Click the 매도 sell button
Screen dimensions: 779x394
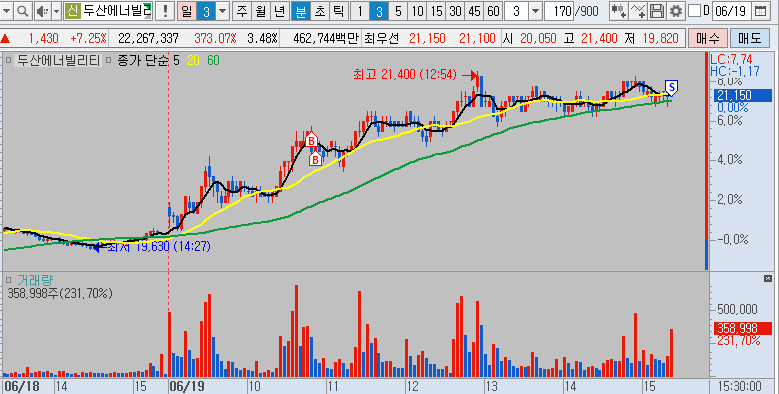click(749, 38)
